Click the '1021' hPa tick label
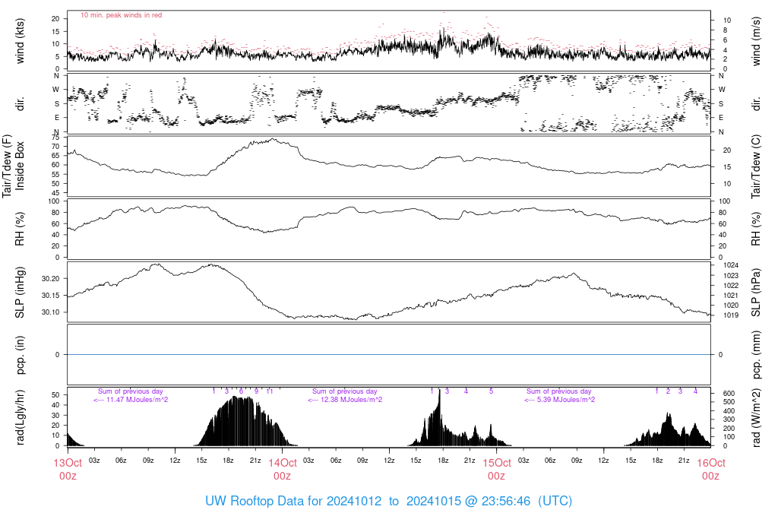The image size is (778, 532). click(x=730, y=296)
